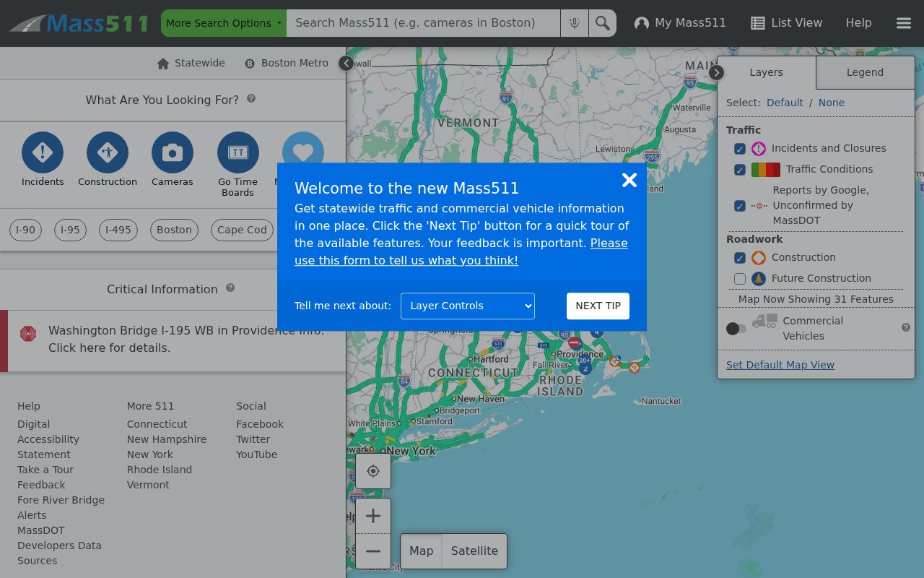Select the Layers tab

point(766,72)
